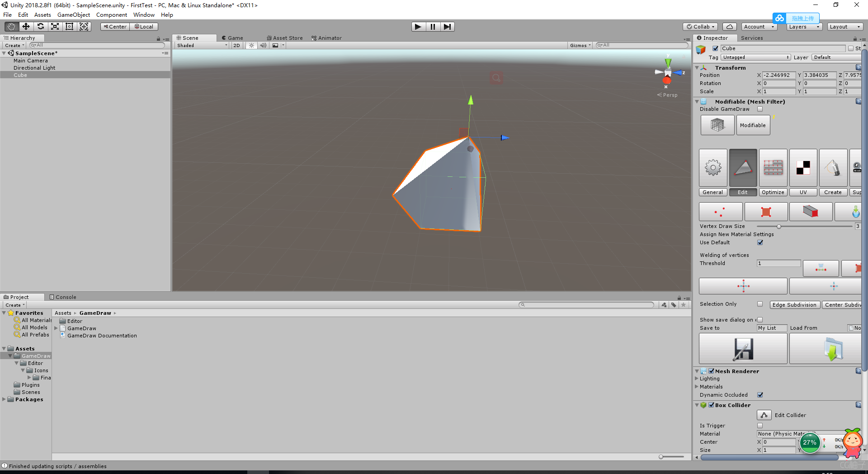Viewport: 868px width, 474px height.
Task: Open the Gizmos dropdown
Action: pos(580,45)
